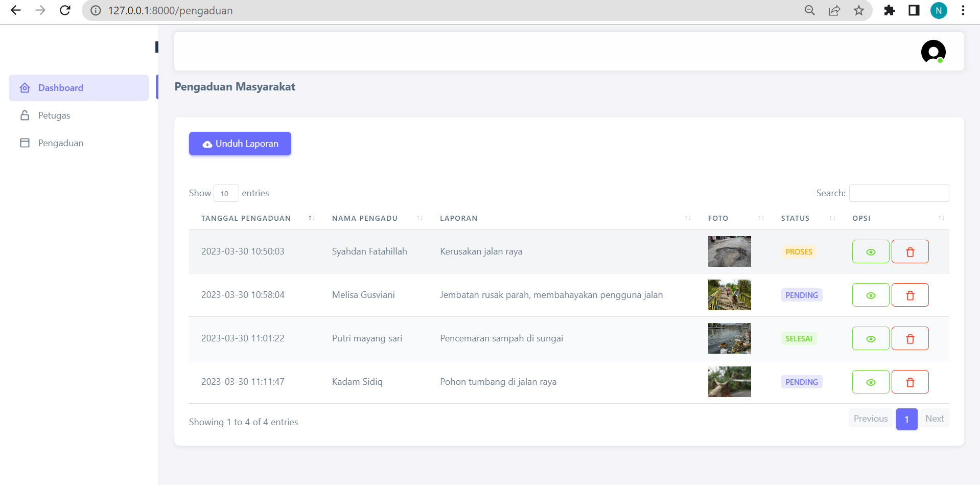Open photo of Pencemaran sampah di sungai
Screen dimensions: 980x485
(x=730, y=338)
